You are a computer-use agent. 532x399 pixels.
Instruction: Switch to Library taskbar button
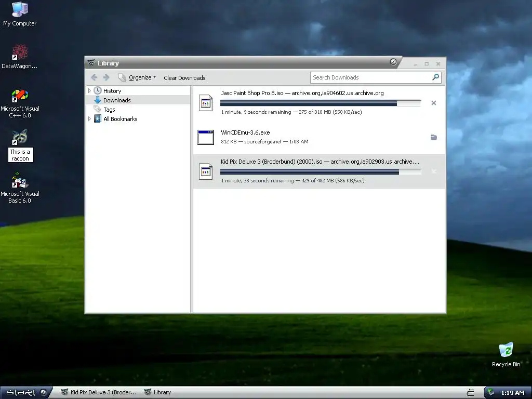tap(158, 392)
